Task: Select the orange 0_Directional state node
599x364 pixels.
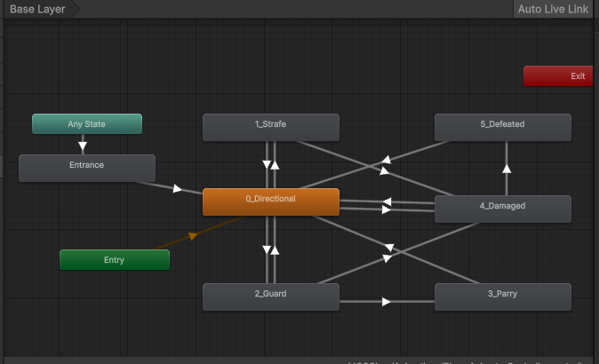Action: click(x=270, y=201)
